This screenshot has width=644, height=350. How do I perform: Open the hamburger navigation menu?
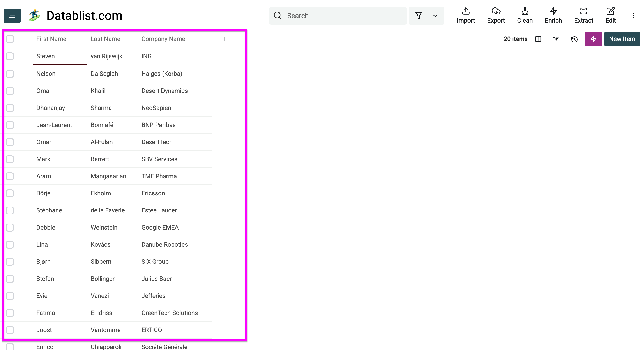click(x=12, y=16)
